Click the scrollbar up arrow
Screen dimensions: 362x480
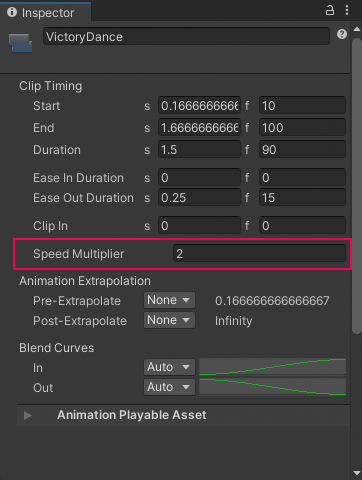point(357,29)
